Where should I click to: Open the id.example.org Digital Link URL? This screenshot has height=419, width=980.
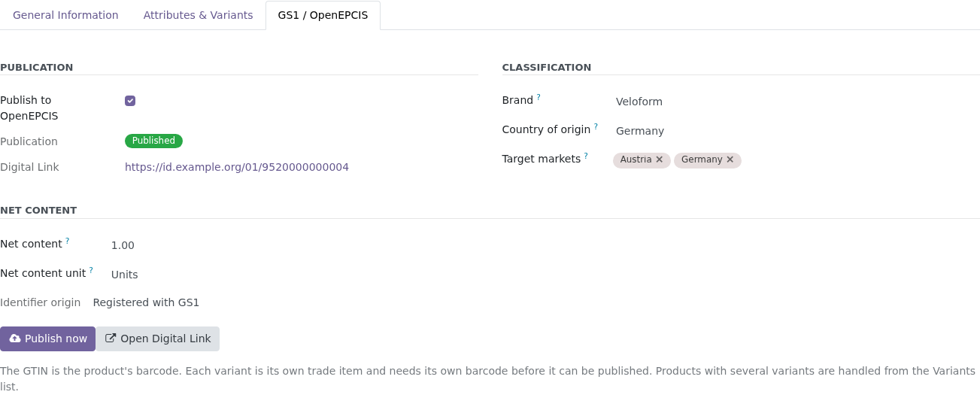tap(237, 167)
